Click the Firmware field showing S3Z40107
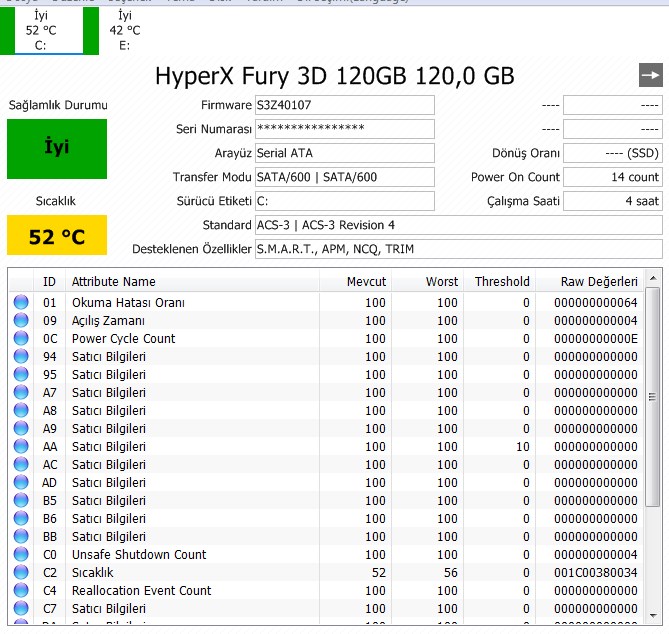This screenshot has width=669, height=634. pos(344,105)
